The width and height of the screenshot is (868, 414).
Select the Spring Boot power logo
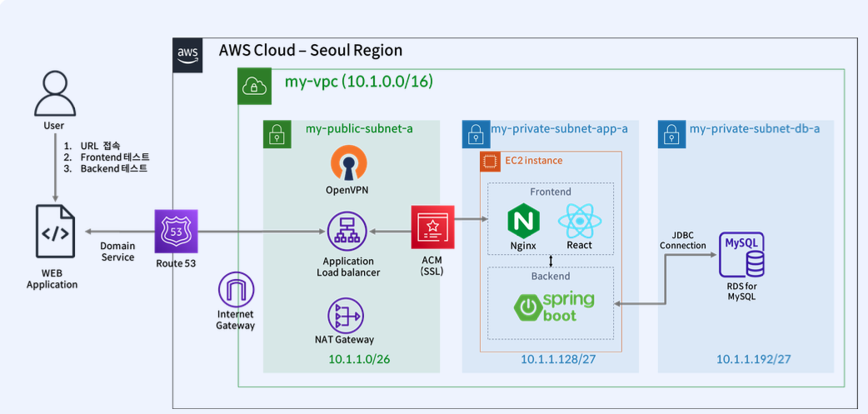[554, 306]
